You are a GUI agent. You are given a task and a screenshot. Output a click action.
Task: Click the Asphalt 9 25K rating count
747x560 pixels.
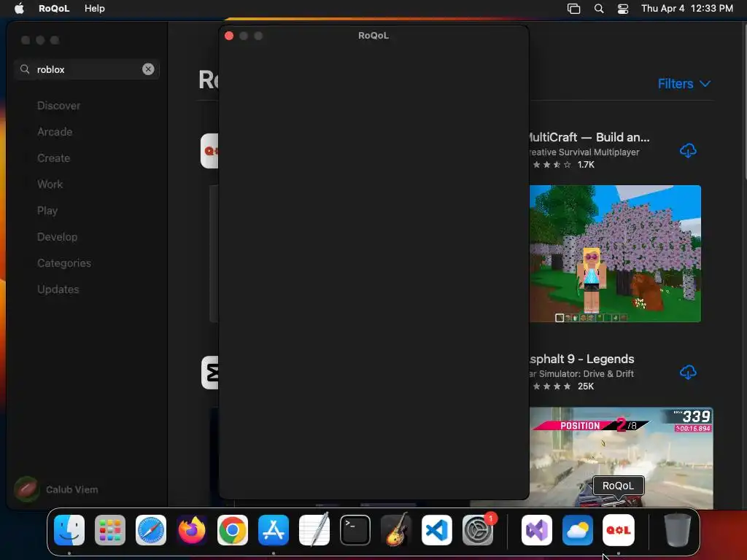click(586, 386)
